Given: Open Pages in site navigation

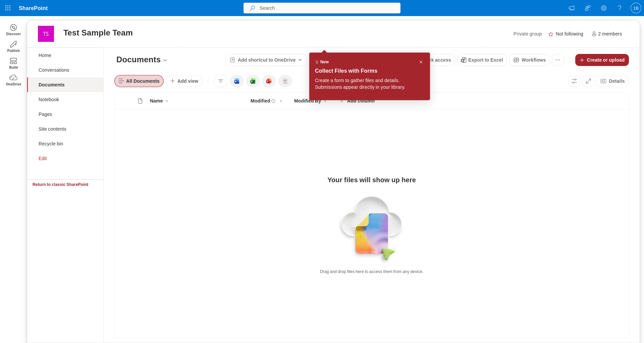Looking at the screenshot, I should [65, 114].
